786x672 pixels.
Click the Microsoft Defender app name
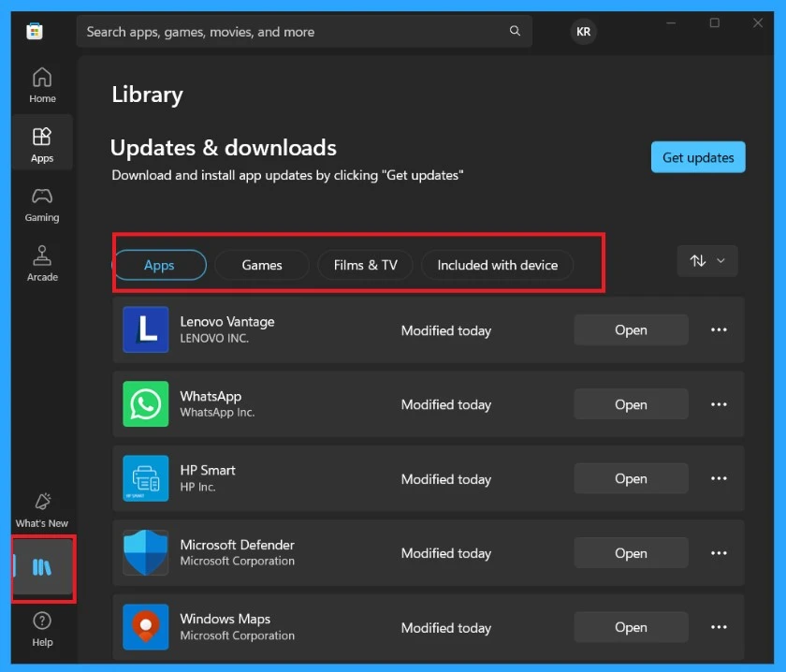click(x=238, y=545)
